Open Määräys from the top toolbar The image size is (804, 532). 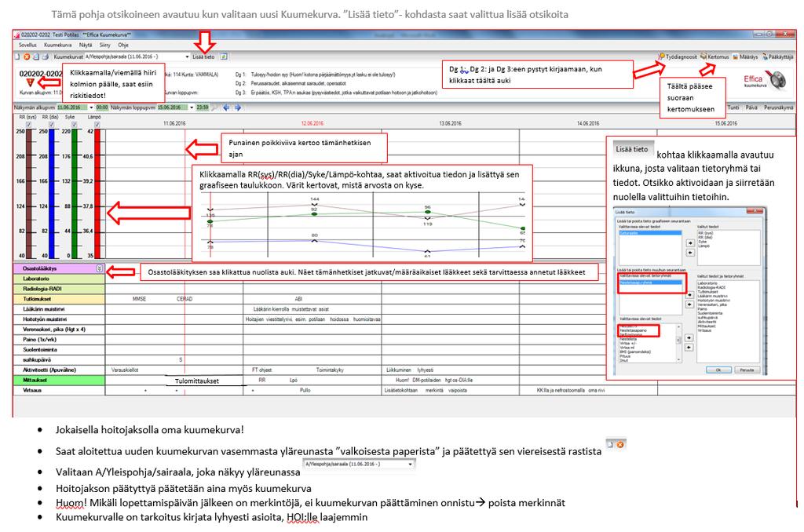[x=745, y=57]
